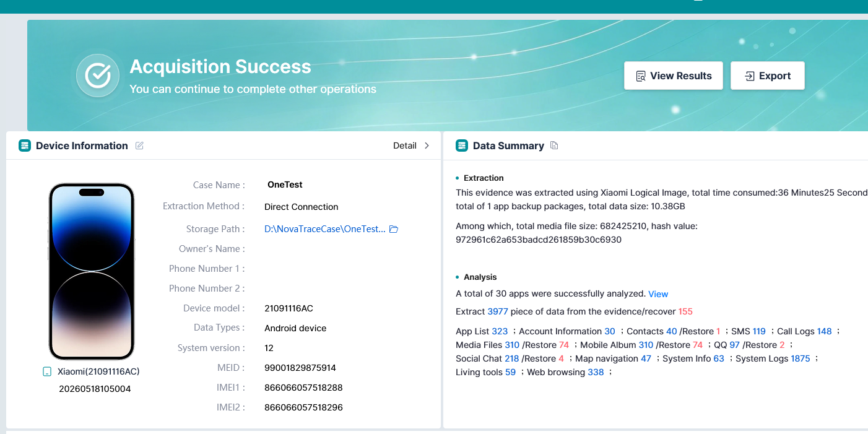Click the Web browsing count 338
868x434 pixels.
coord(596,372)
